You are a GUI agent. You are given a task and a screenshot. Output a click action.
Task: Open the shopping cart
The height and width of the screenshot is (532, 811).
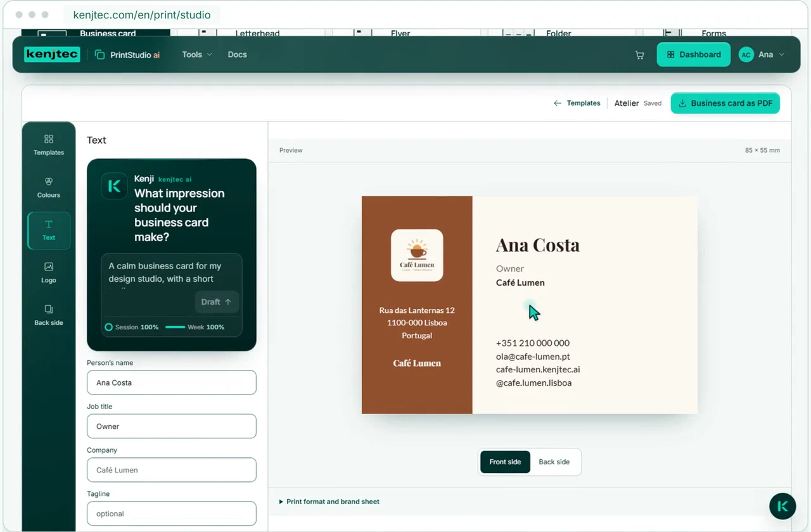(x=639, y=55)
